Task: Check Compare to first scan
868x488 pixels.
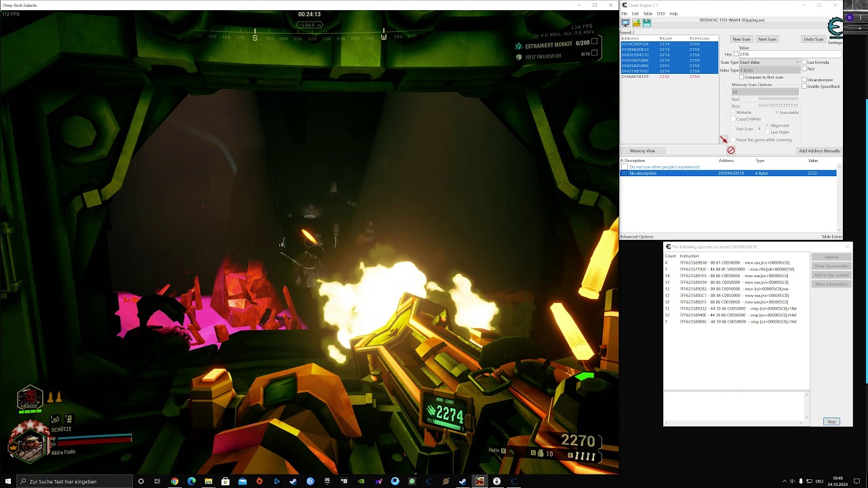Action: [x=741, y=77]
